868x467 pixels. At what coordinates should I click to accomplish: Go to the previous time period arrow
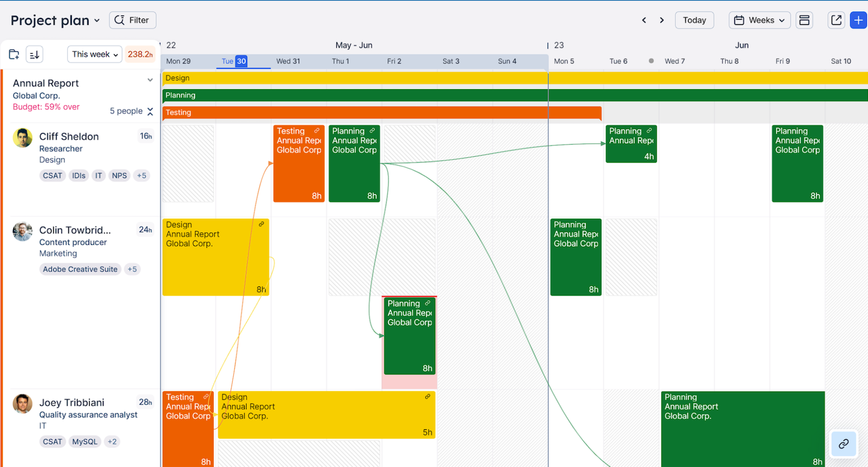pyautogui.click(x=644, y=20)
